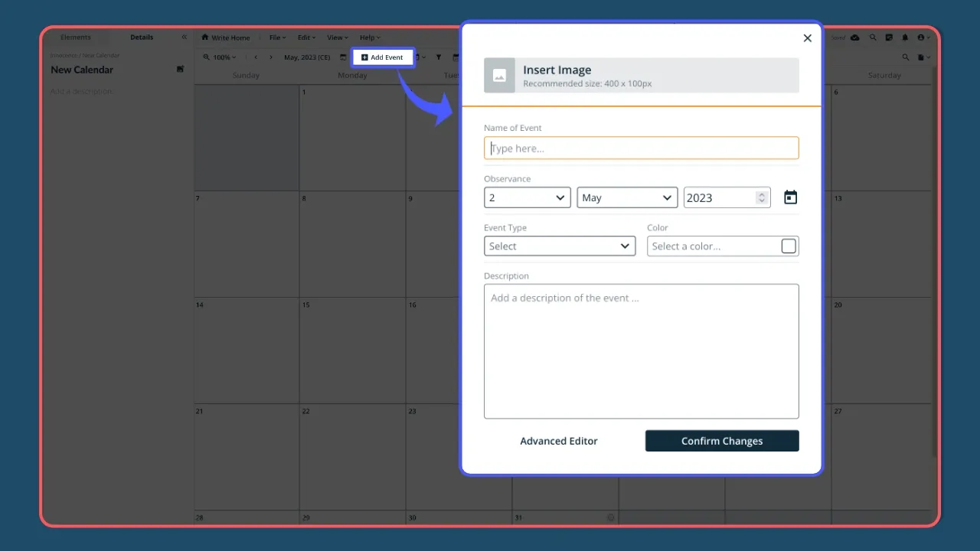Image resolution: width=980 pixels, height=551 pixels.
Task: Switch to the Details tab
Action: click(142, 37)
